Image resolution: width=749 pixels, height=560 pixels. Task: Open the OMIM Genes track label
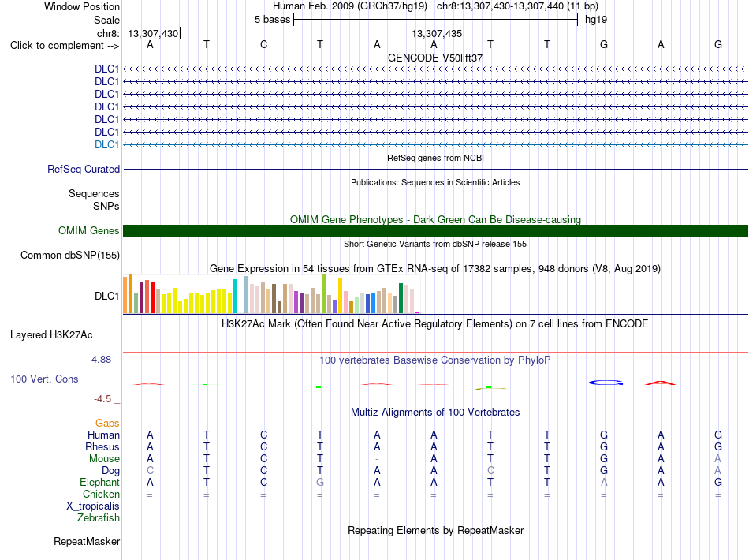click(x=89, y=231)
